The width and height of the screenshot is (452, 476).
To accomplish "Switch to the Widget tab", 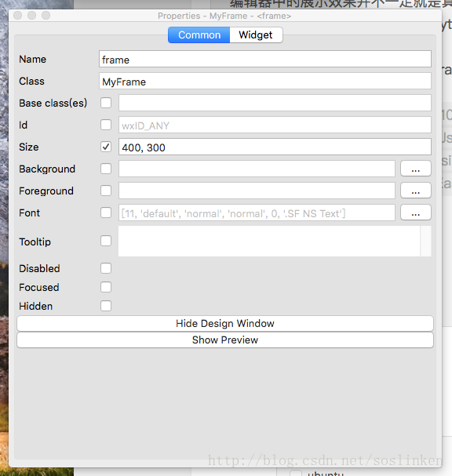I will click(256, 35).
